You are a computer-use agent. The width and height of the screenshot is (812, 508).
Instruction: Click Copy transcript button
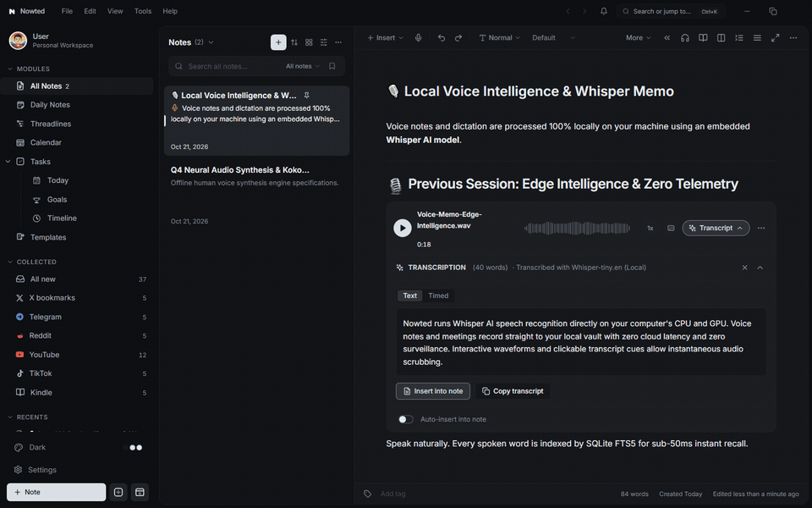[513, 391]
